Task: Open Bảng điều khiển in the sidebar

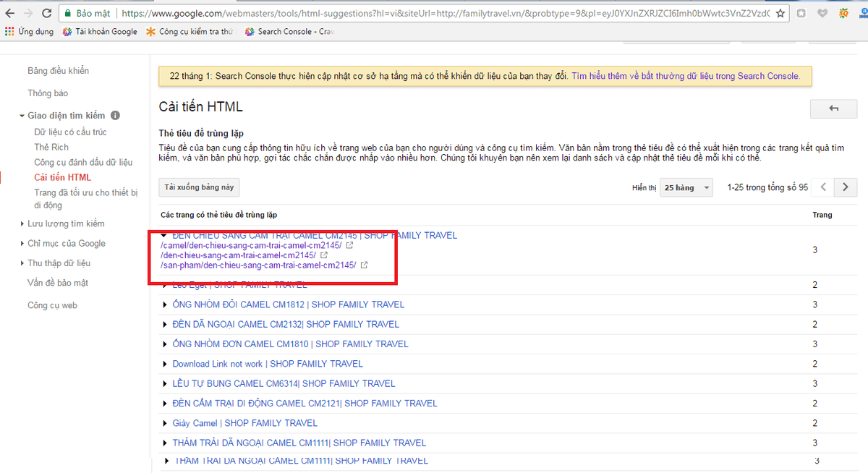Action: click(x=59, y=71)
